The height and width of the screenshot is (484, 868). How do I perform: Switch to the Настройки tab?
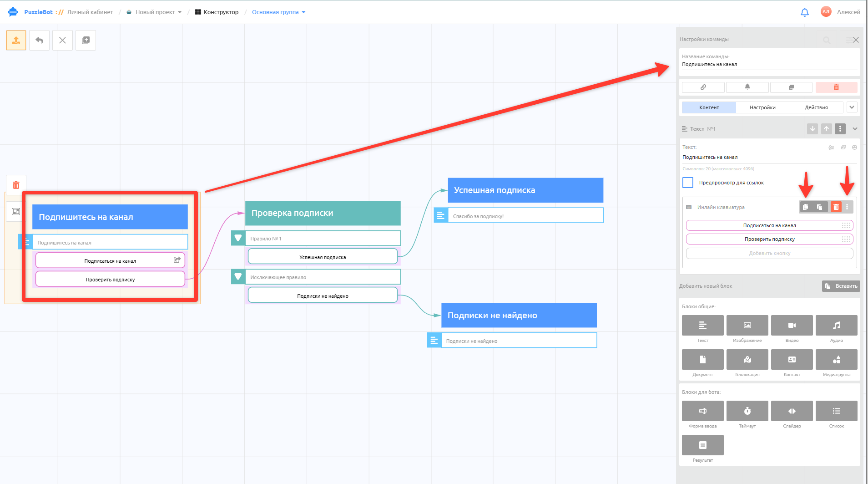[x=762, y=107]
